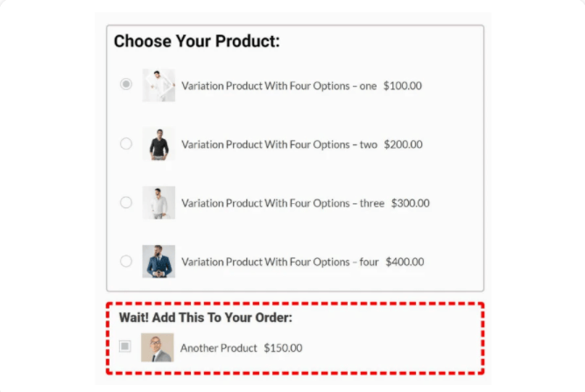Click the $100.00 price
The width and height of the screenshot is (585, 392).
[x=402, y=86]
